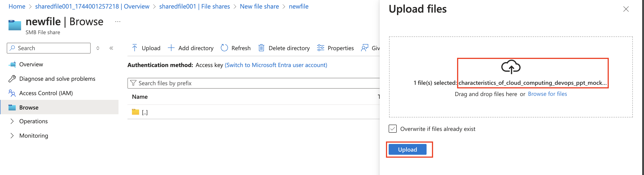Open sharedfile001 File shares breadcrumb
The height and width of the screenshot is (175, 644).
(195, 6)
